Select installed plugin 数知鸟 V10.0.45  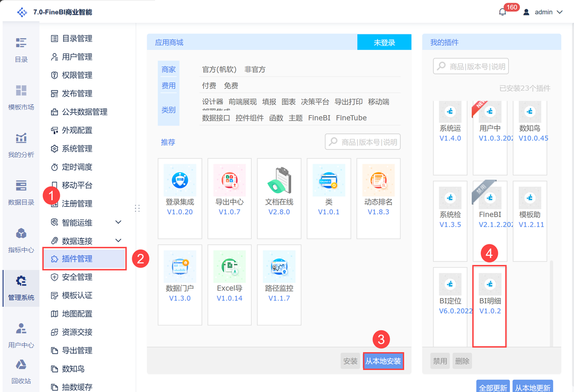530,138
